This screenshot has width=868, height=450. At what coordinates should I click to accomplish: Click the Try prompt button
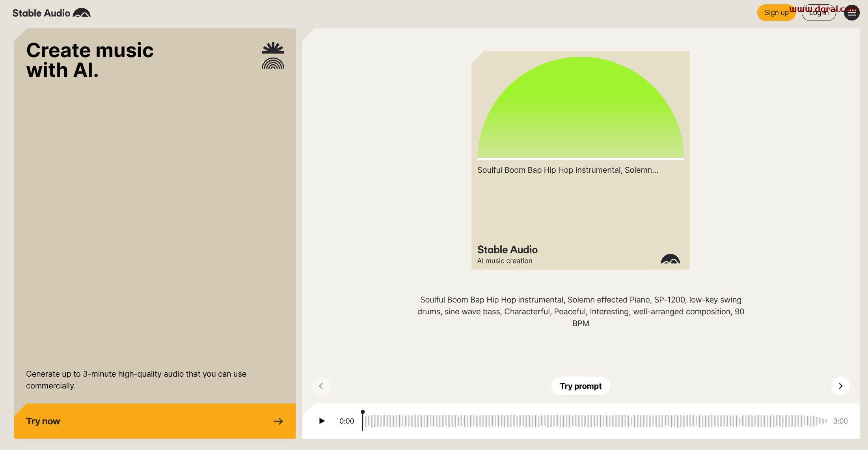pos(581,386)
